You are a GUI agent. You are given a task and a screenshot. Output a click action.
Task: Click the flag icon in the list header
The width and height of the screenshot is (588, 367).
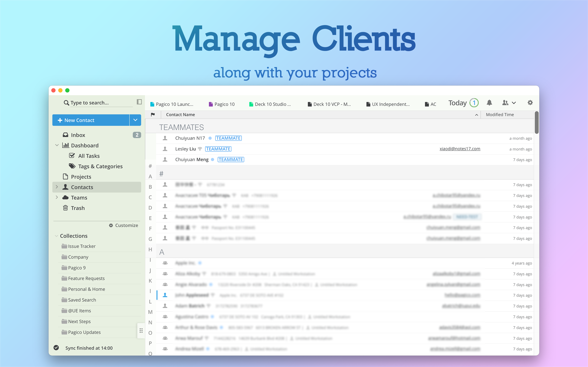(153, 114)
